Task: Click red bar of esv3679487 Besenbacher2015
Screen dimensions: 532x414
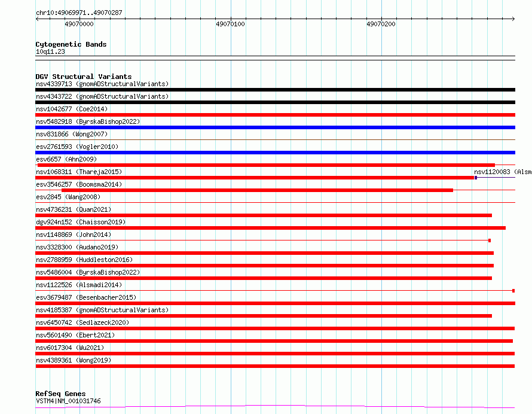Action: 275,303
